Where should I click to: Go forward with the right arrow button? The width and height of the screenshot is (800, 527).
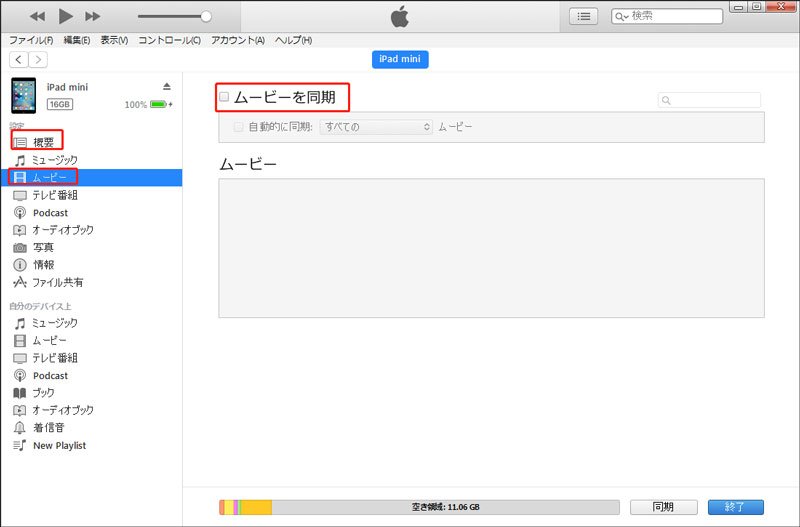coord(38,60)
